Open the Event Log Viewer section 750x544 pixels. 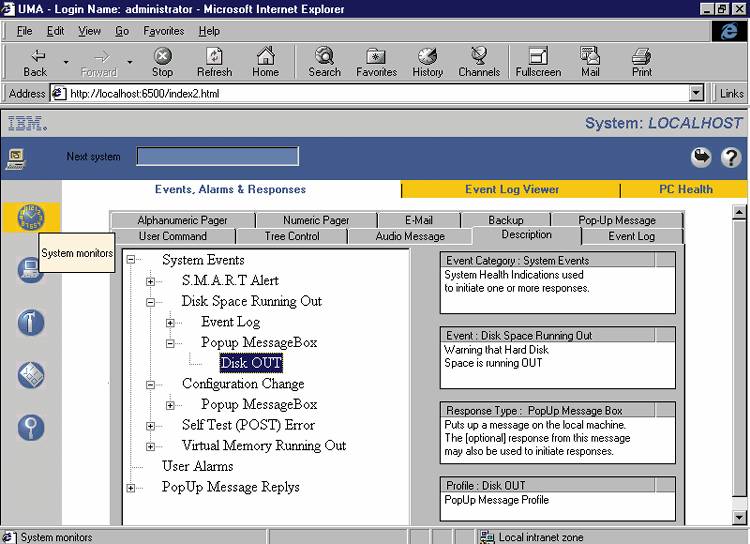coord(512,189)
